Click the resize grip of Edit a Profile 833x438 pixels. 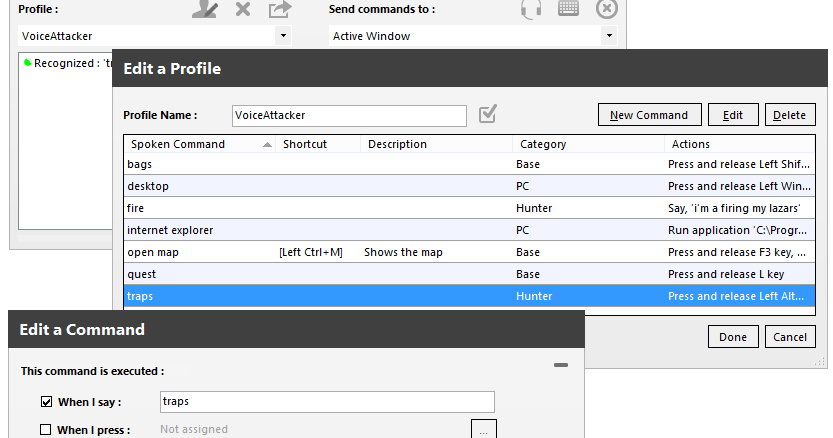click(820, 361)
